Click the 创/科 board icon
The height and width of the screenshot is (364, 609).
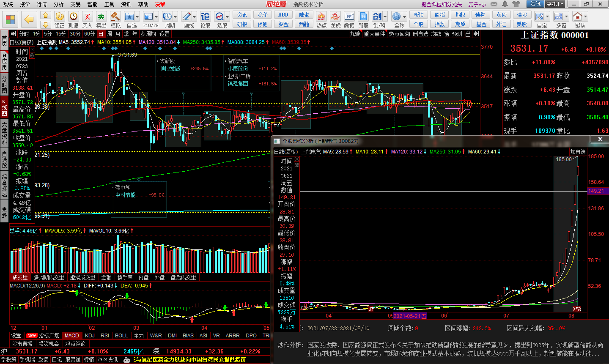(x=377, y=16)
